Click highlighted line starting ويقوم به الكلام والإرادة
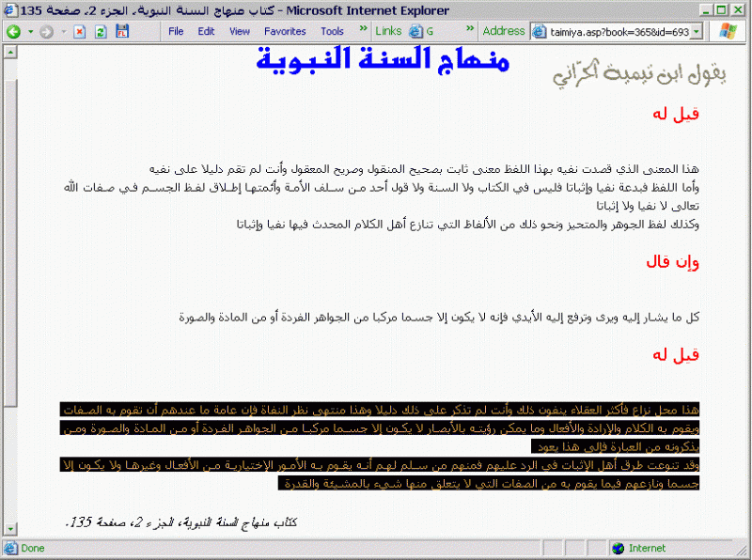Screen dimensions: 752x560 click(x=380, y=428)
